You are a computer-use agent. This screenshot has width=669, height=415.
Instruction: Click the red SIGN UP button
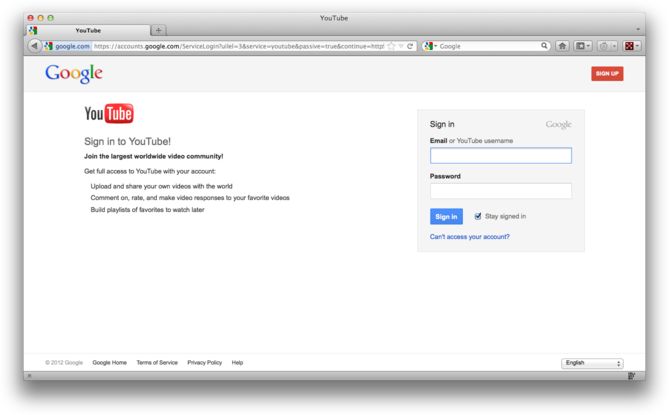click(x=607, y=73)
